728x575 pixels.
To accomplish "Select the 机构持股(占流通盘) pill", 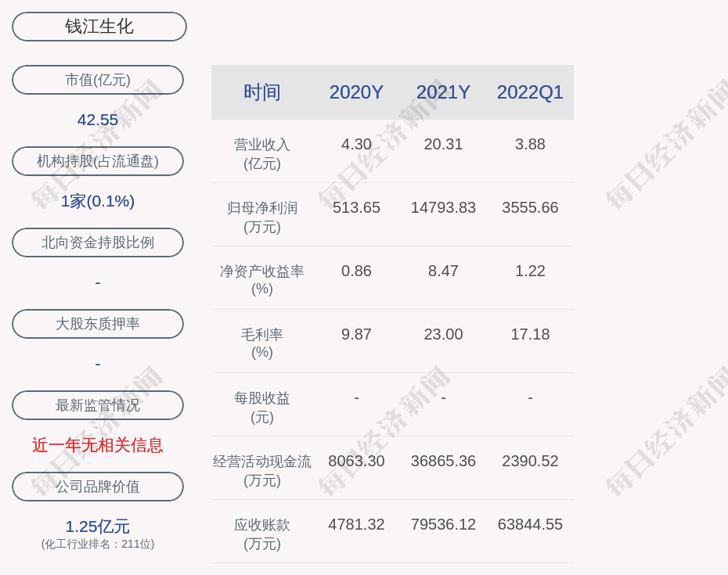I will [98, 161].
